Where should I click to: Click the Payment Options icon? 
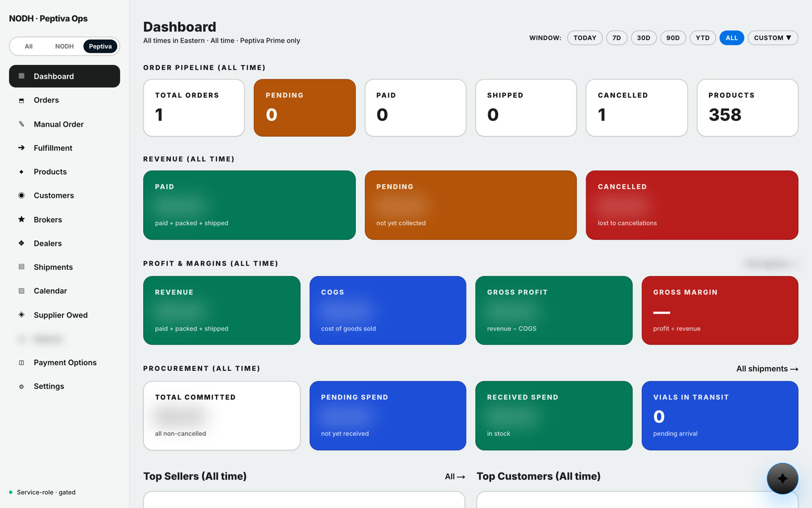point(21,363)
